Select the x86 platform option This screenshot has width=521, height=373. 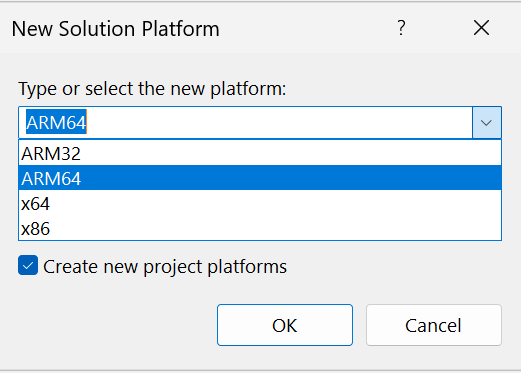pyautogui.click(x=260, y=228)
